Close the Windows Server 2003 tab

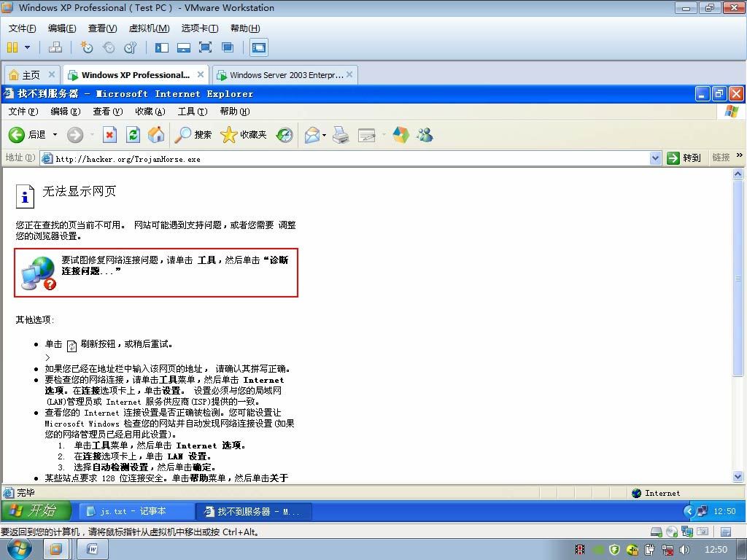tap(349, 74)
